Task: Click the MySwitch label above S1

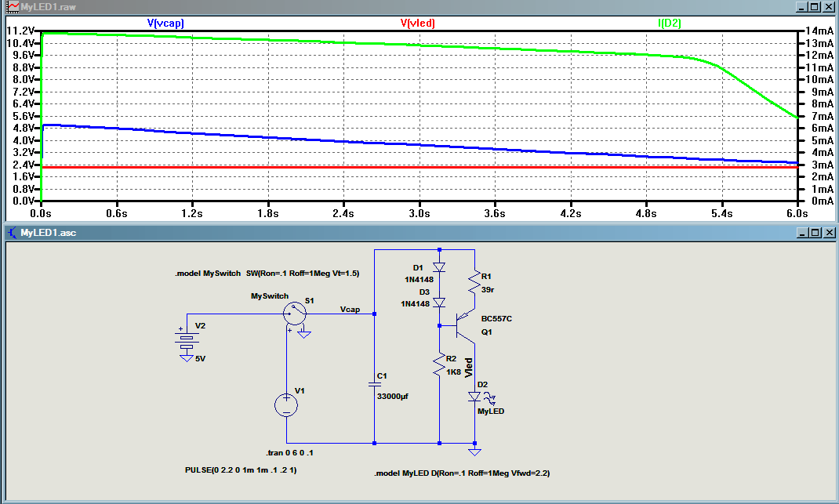Action: 270,296
